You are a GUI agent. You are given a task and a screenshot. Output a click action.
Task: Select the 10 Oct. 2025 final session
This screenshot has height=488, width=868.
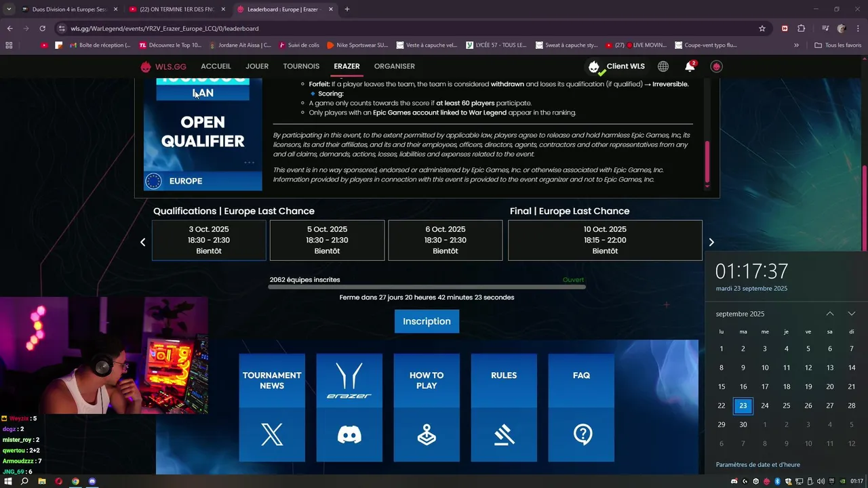tap(605, 240)
